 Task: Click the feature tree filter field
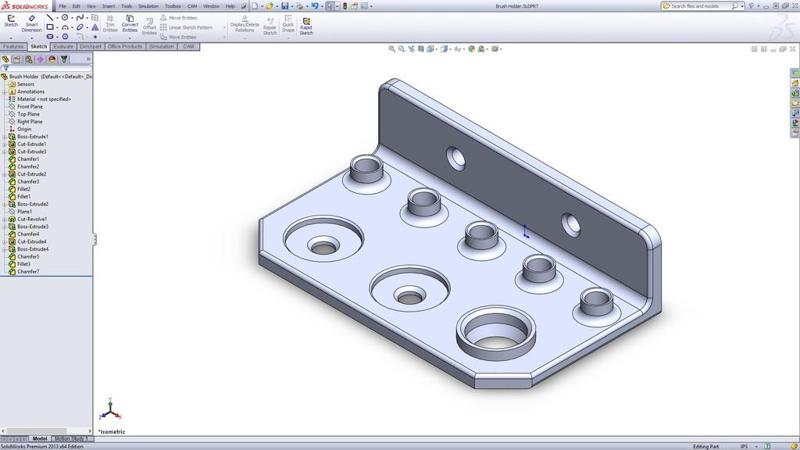[x=46, y=68]
